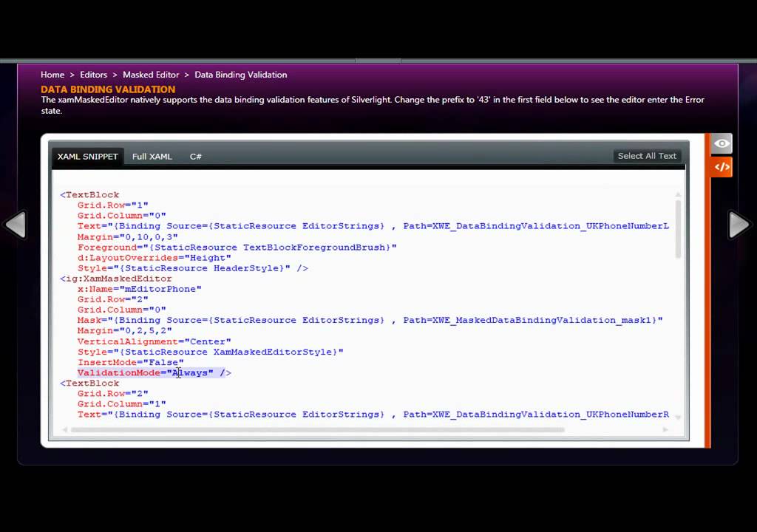Click the DATA BINDING VALIDATION heading
The image size is (757, 532).
[108, 89]
